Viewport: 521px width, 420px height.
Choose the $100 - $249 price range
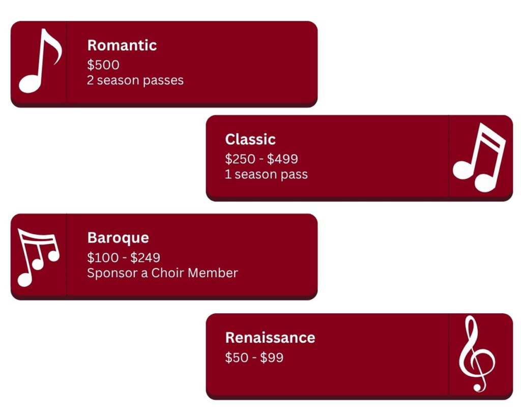coord(124,258)
